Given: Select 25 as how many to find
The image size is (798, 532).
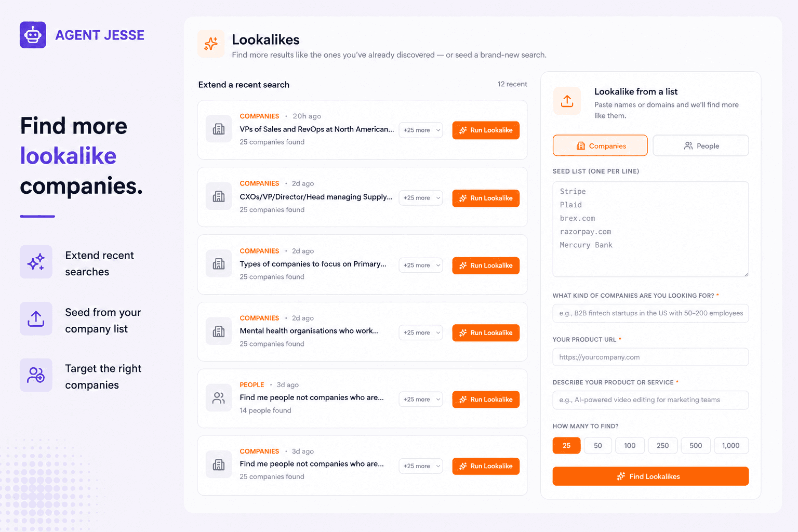Looking at the screenshot, I should pyautogui.click(x=566, y=446).
